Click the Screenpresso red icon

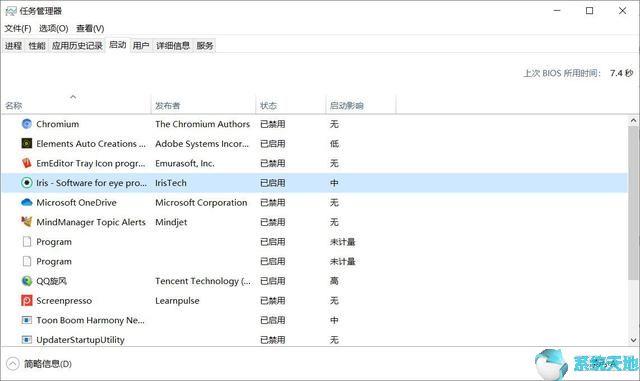tap(27, 300)
